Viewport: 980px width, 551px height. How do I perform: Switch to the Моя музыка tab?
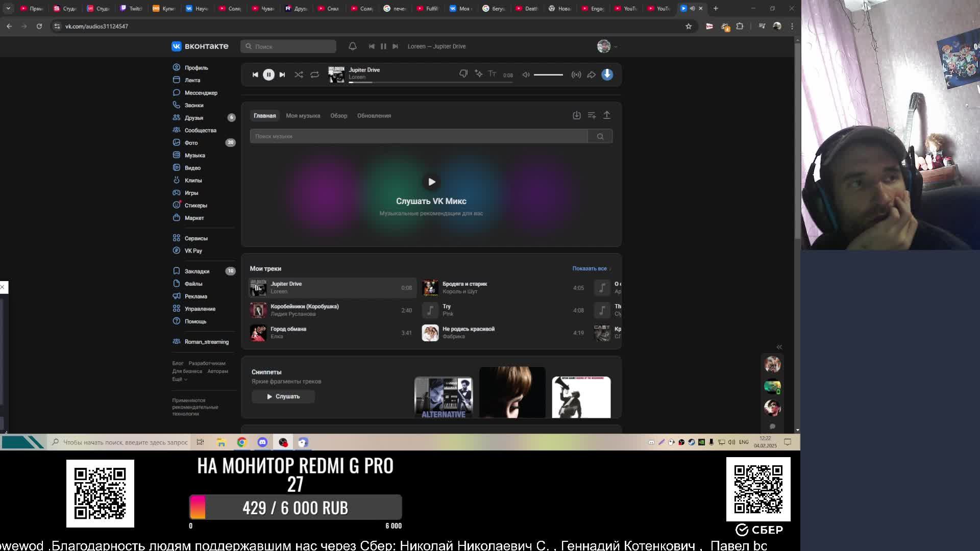(303, 116)
